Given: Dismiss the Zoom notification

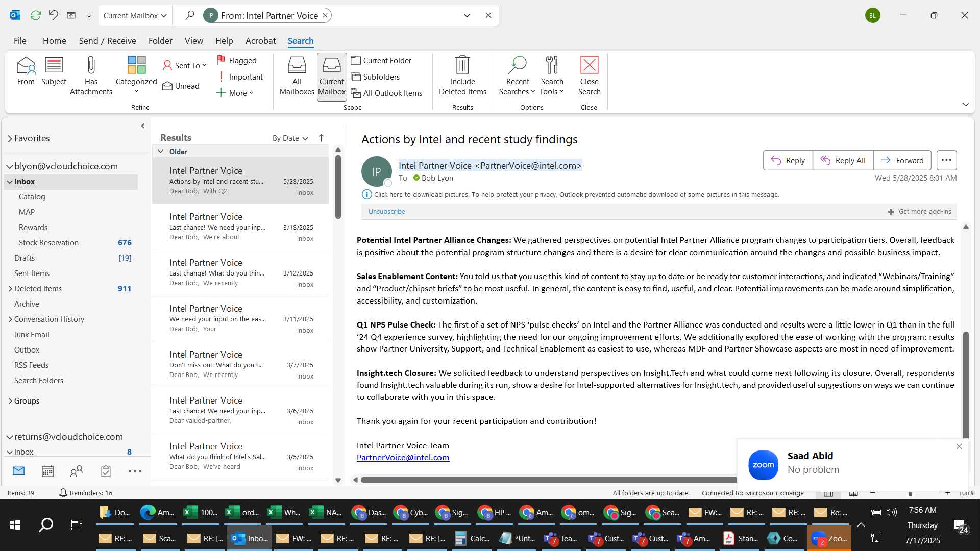Looking at the screenshot, I should point(959,446).
